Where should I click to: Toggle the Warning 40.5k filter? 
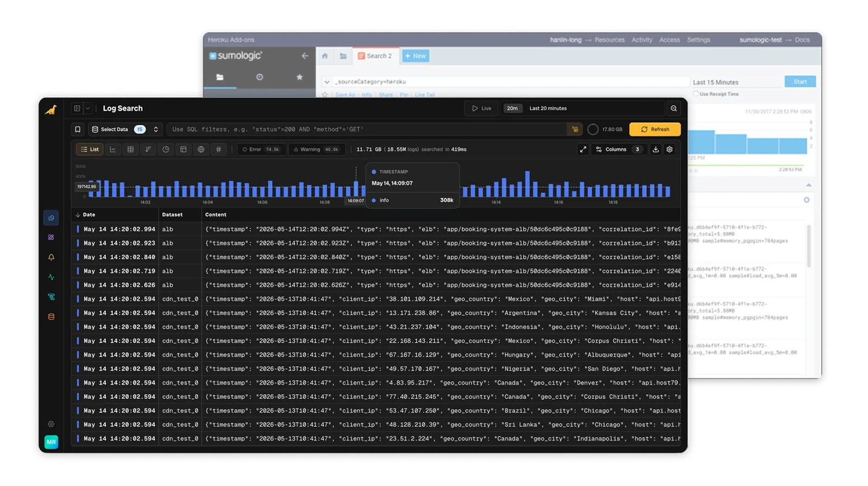coord(316,149)
